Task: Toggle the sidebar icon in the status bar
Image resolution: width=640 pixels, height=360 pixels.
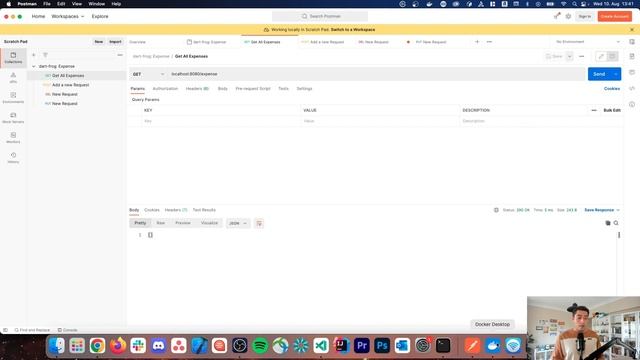Action: 5,330
